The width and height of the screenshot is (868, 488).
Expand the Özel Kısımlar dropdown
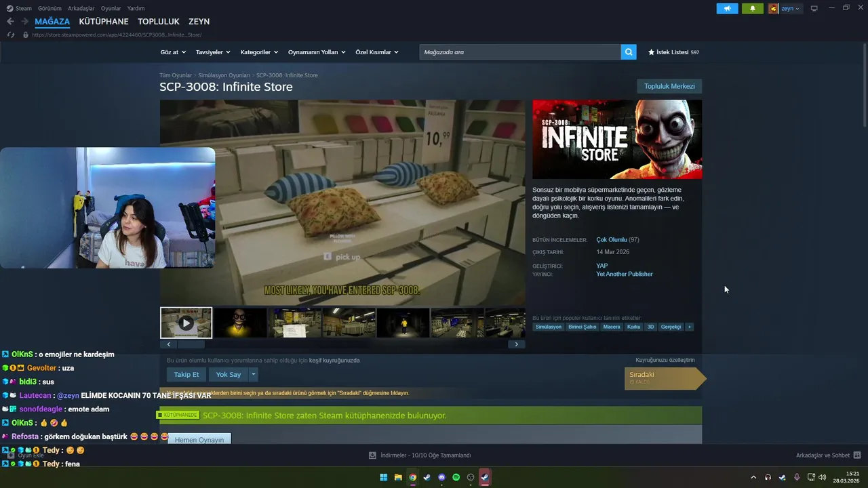[x=377, y=52]
